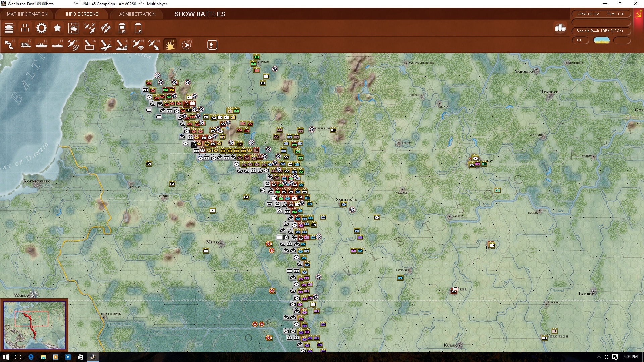Open the star commander report icon

pos(57,28)
